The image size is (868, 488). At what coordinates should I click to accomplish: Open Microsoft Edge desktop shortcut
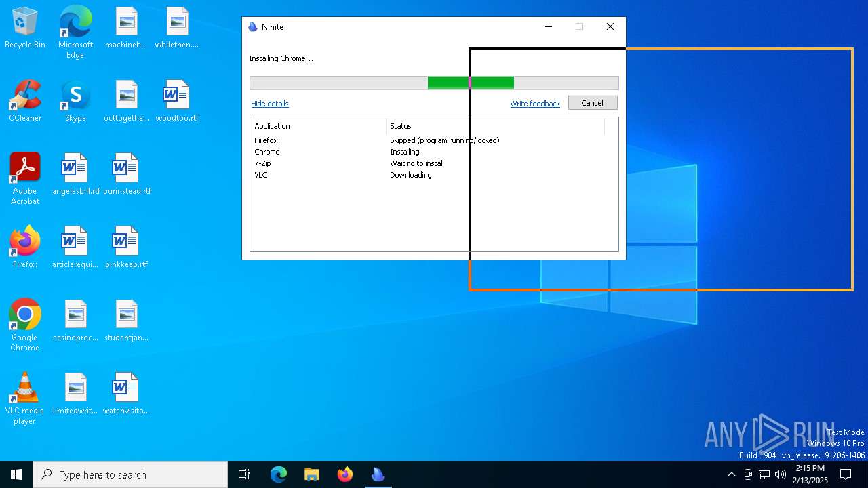75,33
